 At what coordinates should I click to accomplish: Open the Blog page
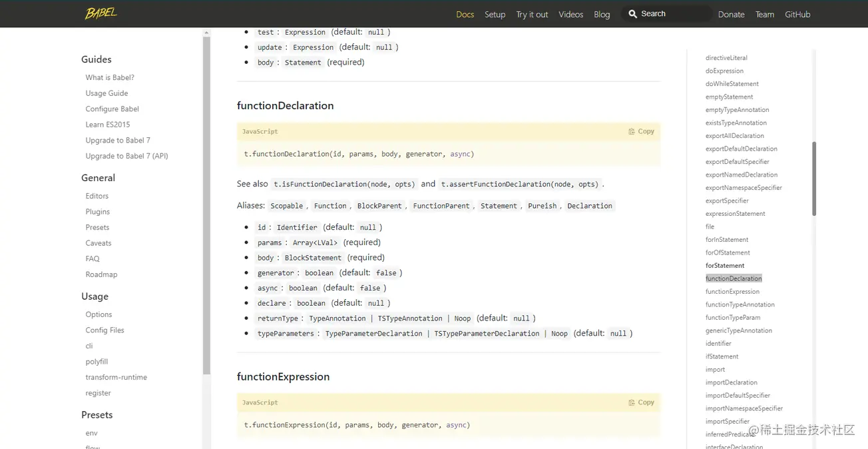tap(602, 14)
